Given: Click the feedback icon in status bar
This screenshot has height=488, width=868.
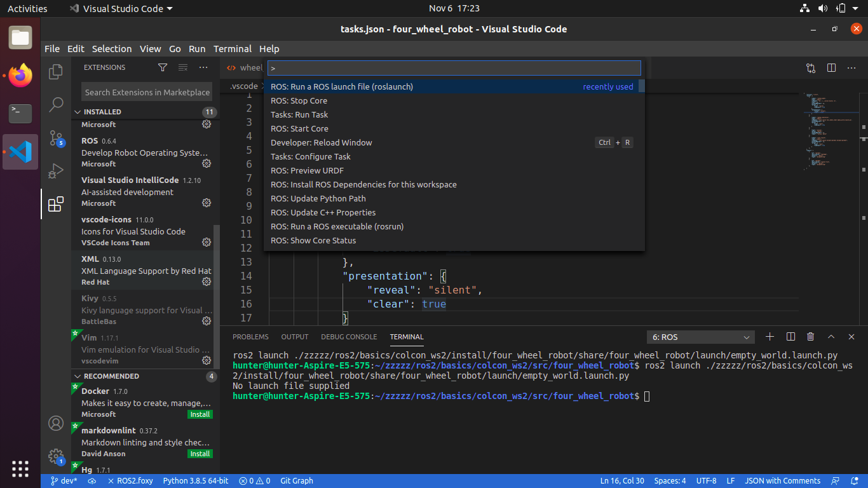Looking at the screenshot, I should (836, 481).
